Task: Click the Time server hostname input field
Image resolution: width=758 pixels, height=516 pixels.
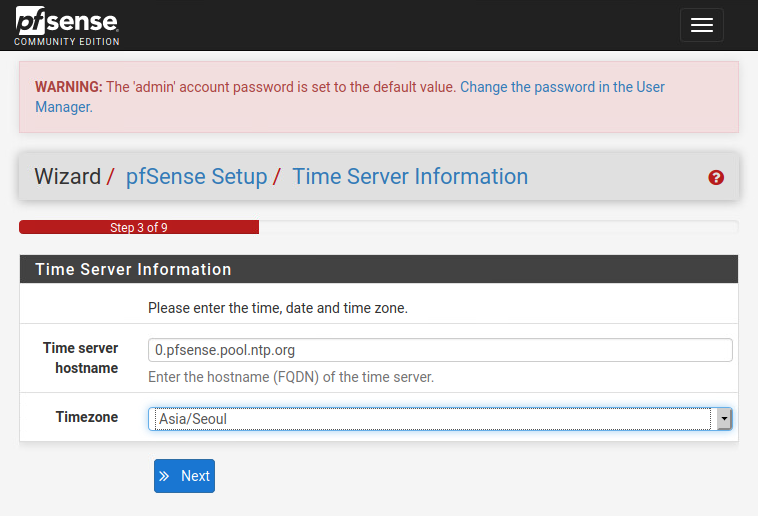Action: tap(440, 350)
